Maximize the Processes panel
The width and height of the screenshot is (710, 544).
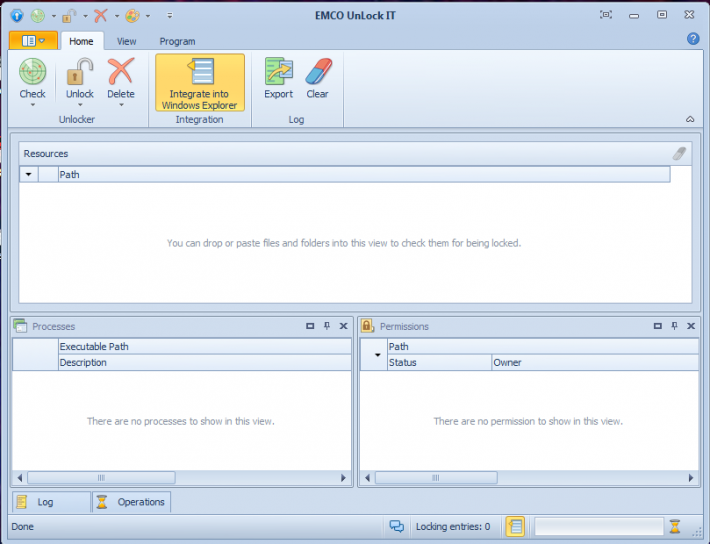point(310,326)
